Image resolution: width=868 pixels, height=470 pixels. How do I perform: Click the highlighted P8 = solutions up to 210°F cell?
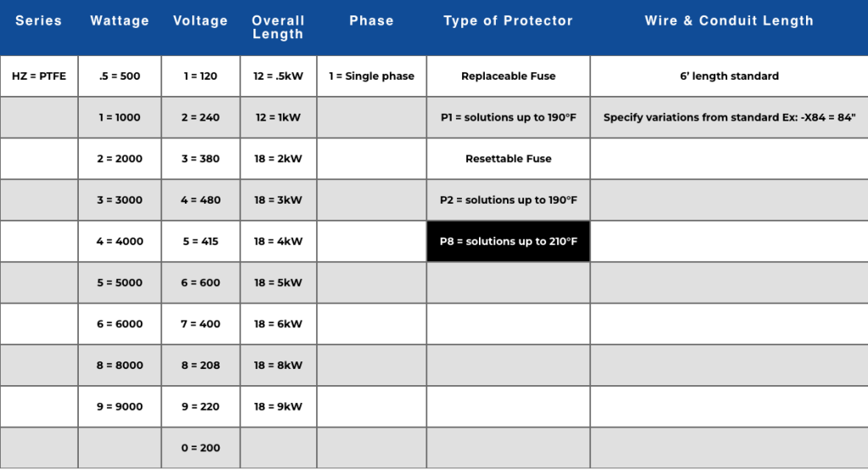508,242
